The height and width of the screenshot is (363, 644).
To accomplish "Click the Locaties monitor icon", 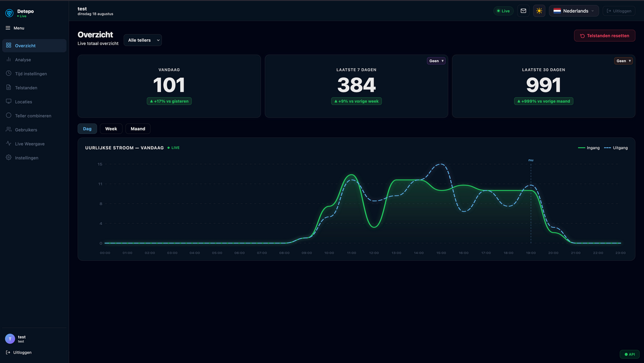I will 9,101.
